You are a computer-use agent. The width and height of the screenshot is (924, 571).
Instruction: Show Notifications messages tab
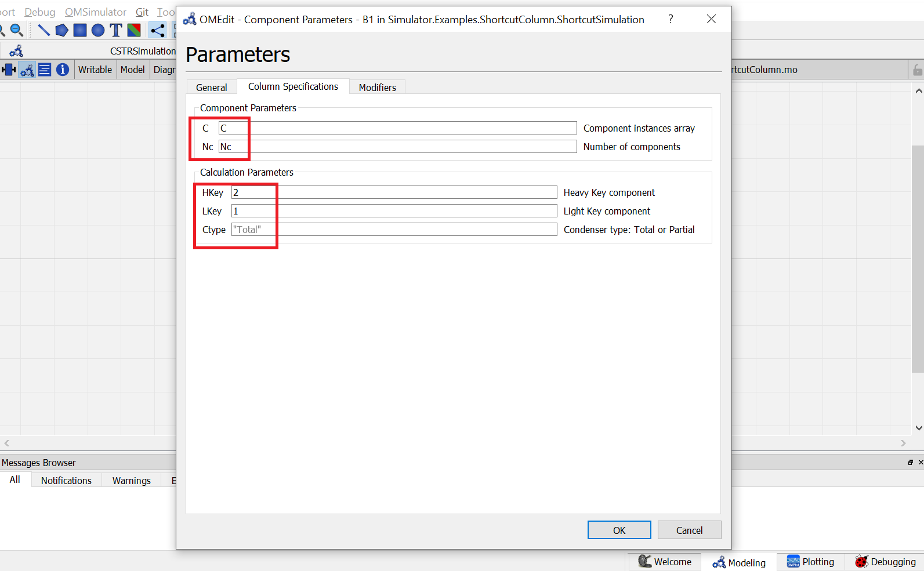[x=66, y=481]
